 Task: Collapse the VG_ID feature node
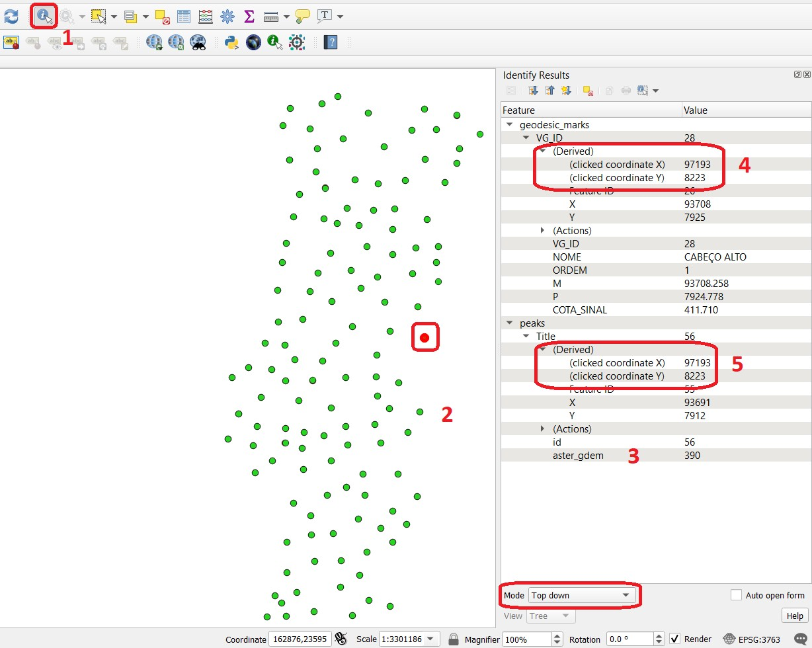click(526, 138)
